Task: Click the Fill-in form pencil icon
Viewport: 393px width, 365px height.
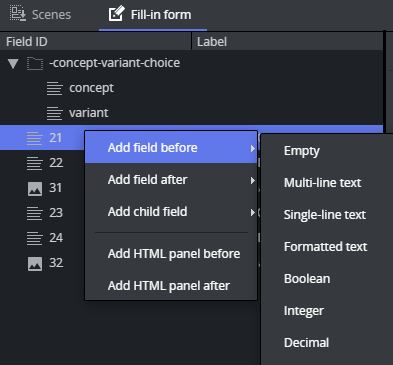Action: [x=117, y=14]
